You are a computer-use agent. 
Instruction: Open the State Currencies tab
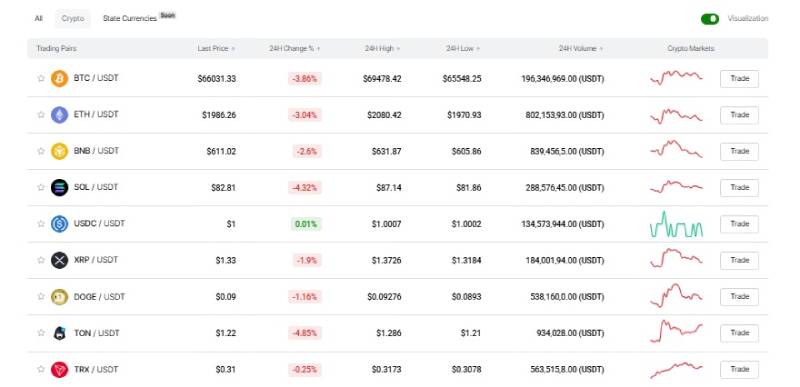click(x=130, y=18)
